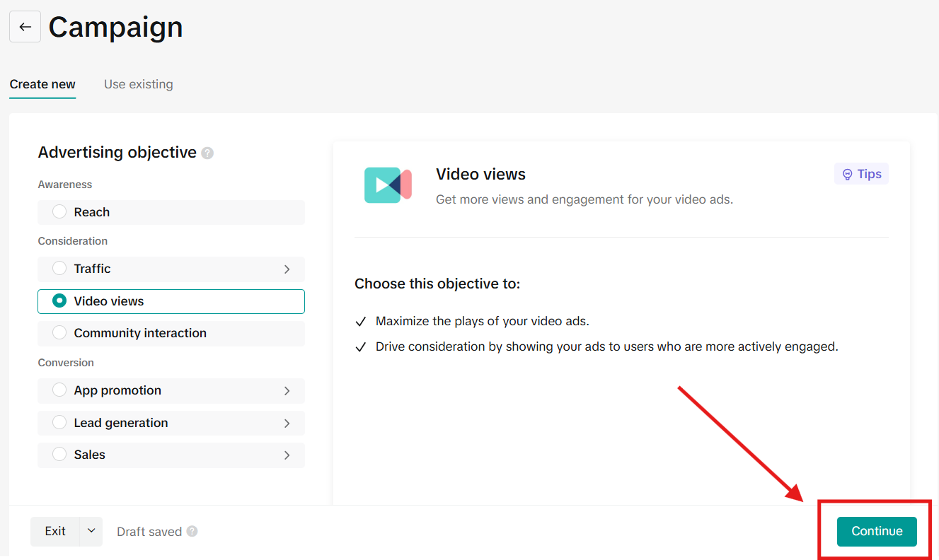Click the help icon next to Draft saved
Viewport: 939px width, 560px height.
[x=192, y=532]
